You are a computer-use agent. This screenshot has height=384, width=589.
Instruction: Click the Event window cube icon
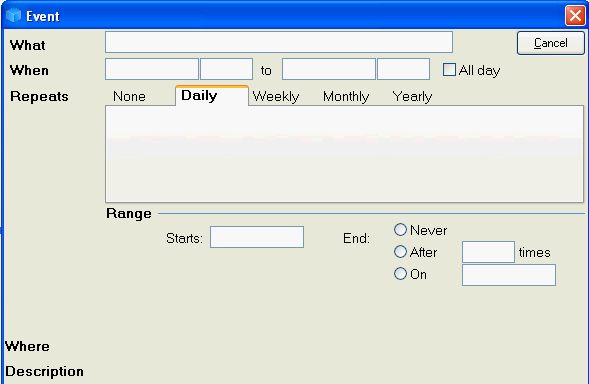(14, 16)
